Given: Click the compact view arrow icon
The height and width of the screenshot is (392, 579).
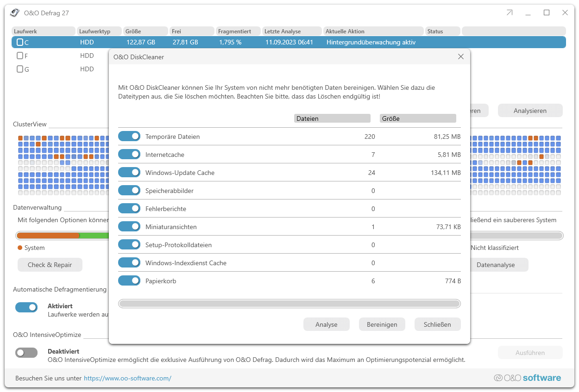Looking at the screenshot, I should [510, 13].
